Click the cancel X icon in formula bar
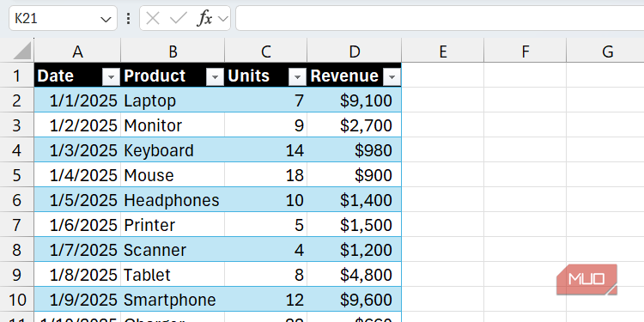Image resolution: width=644 pixels, height=322 pixels. click(153, 19)
